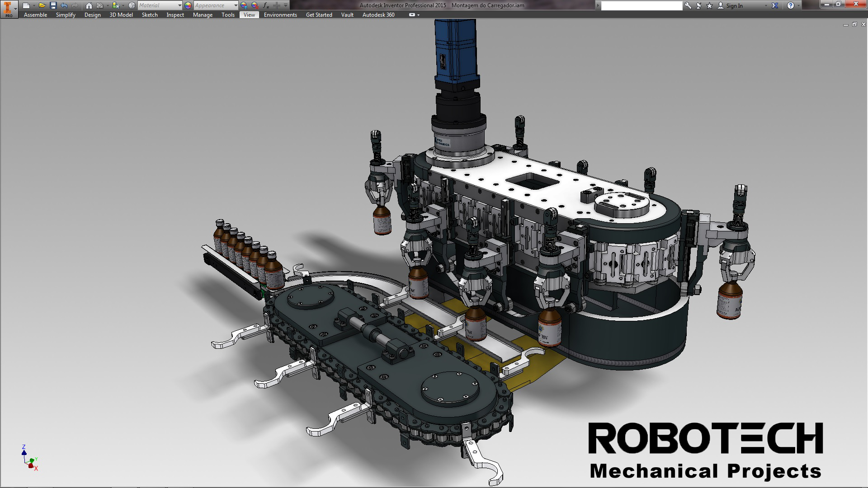Expand the selection priority dropdown arrow
The height and width of the screenshot is (488, 868).
(123, 5)
